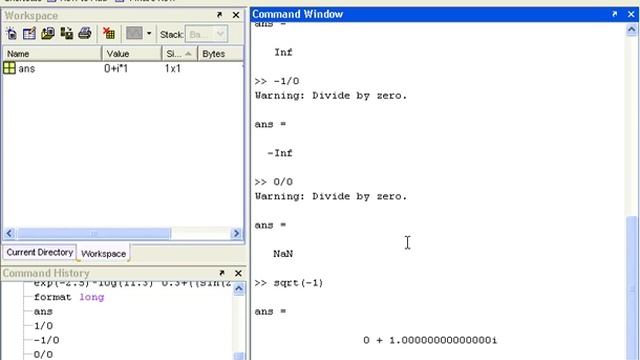Screen dimensions: 640x360
Task: Click the New Variable icon in Workspace toolbar
Action: [x=11, y=33]
